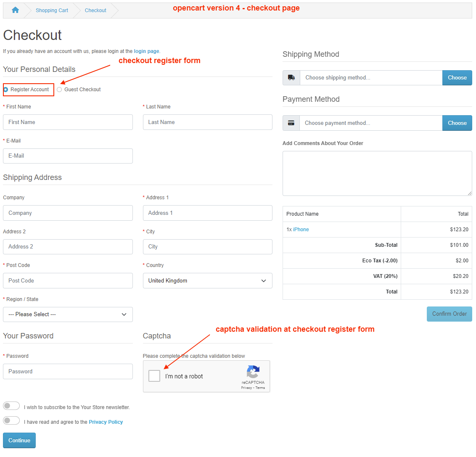Open the login page link

(146, 51)
